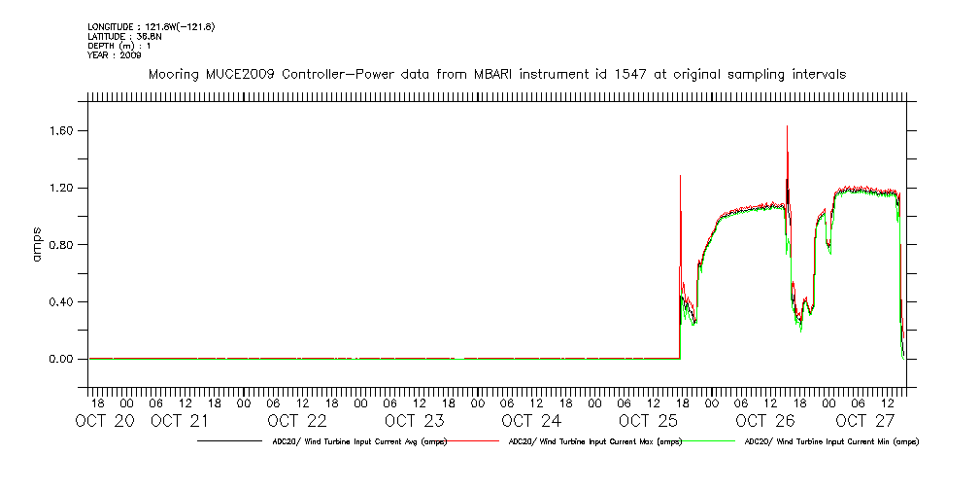Click the LONGITUDE header line

(151, 26)
